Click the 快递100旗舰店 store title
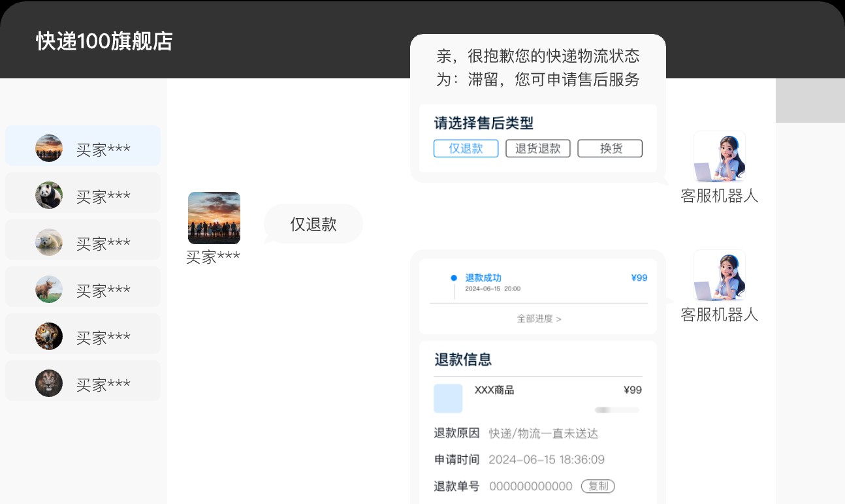Image resolution: width=845 pixels, height=504 pixels. (104, 41)
